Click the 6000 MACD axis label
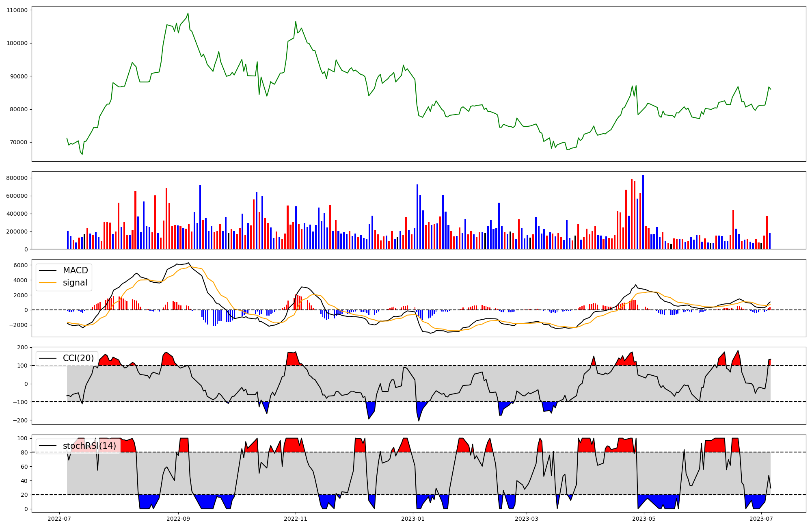 point(21,265)
